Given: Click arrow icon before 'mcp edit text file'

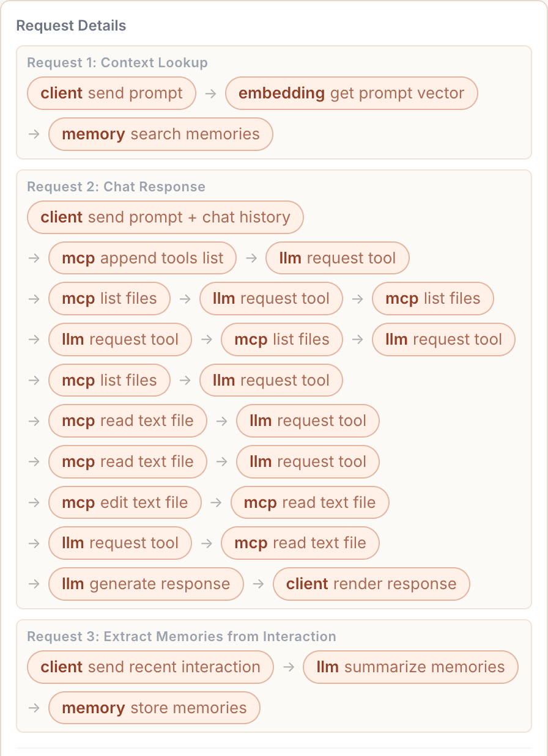Looking at the screenshot, I should [x=34, y=502].
